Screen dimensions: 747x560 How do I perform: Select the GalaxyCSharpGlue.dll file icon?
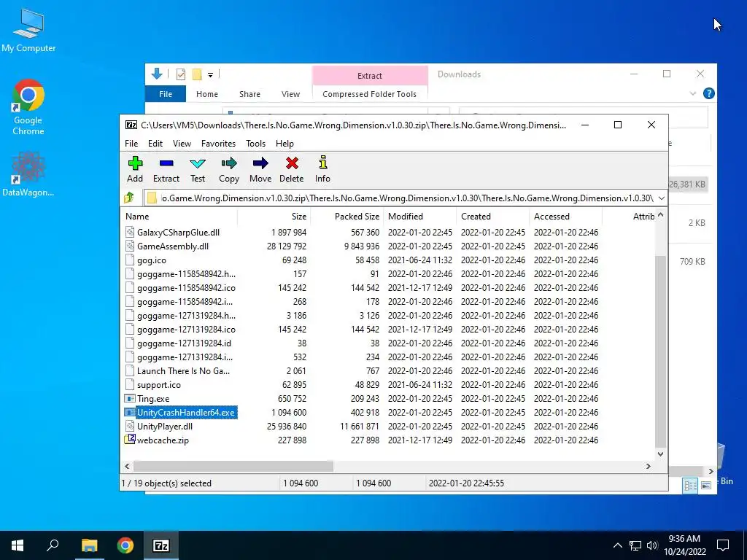pyautogui.click(x=130, y=233)
